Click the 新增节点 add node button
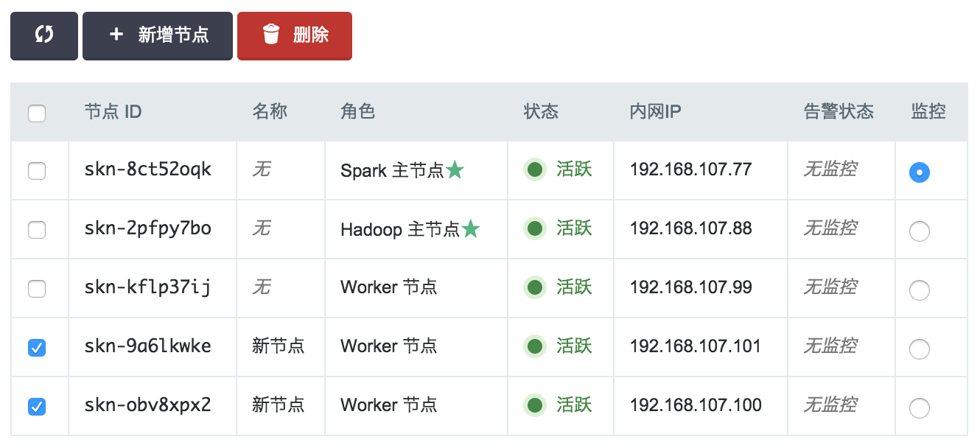The height and width of the screenshot is (448, 980). coord(158,35)
